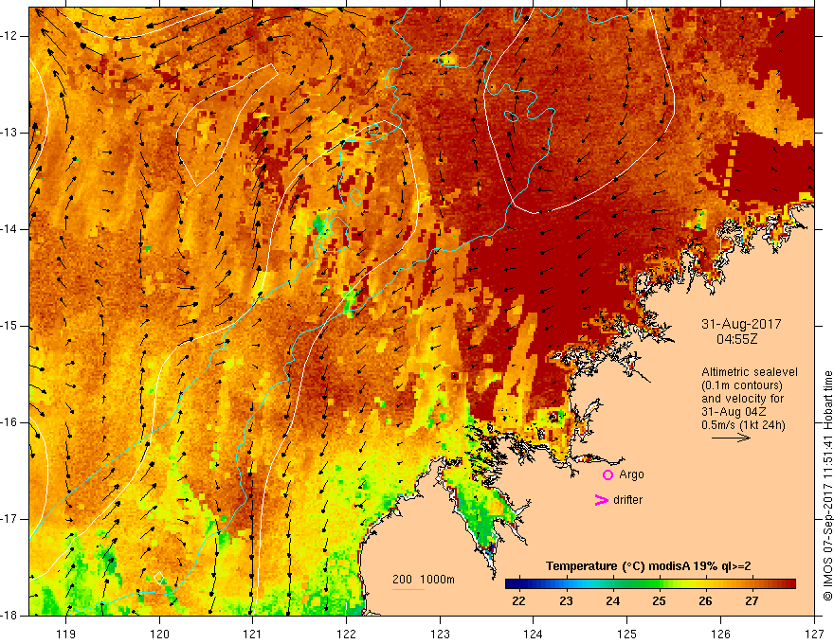This screenshot has width=834, height=644.
Task: Click the 'Argo' legend label
Action: (631, 475)
